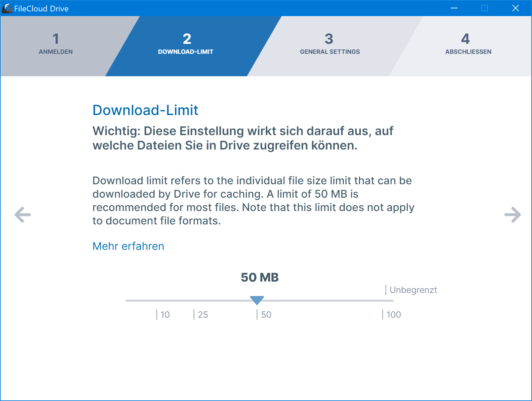532x401 pixels.
Task: Open step 1 Anmelden tab
Action: (x=56, y=44)
